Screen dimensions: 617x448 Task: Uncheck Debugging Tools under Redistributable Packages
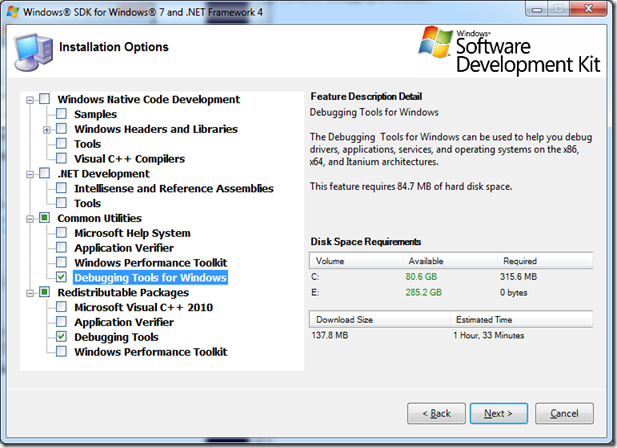pyautogui.click(x=61, y=337)
